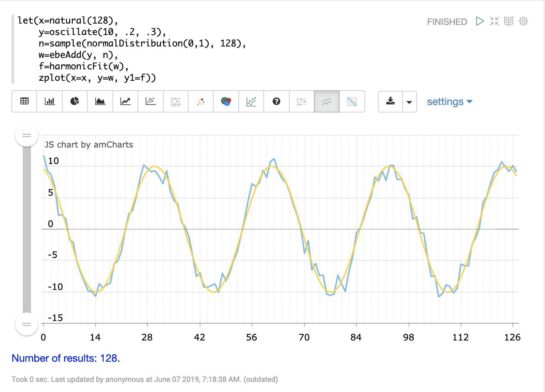Viewport: 545px width, 392px height.
Task: Click the top handle of chart zoom slider
Action: 27,135
